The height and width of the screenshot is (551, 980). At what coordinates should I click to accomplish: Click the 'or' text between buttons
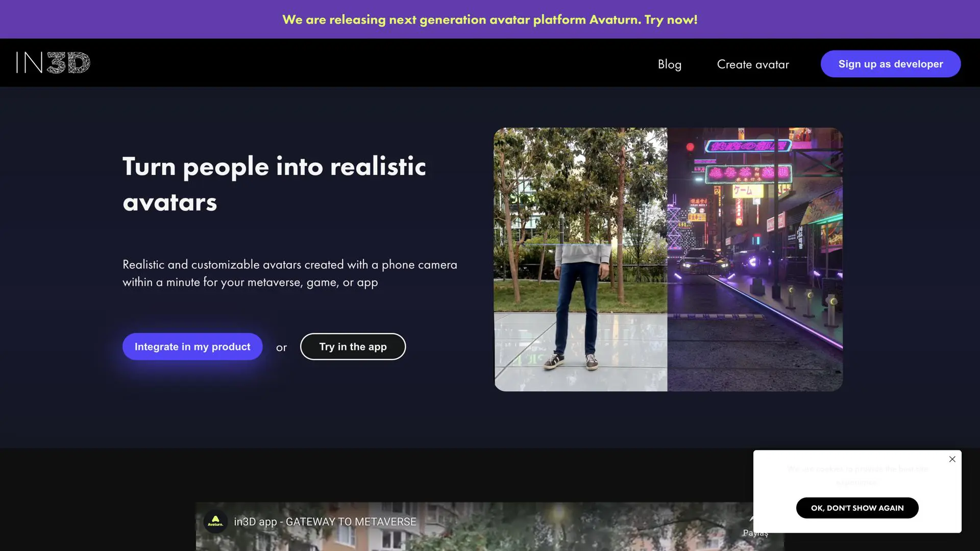coord(281,348)
